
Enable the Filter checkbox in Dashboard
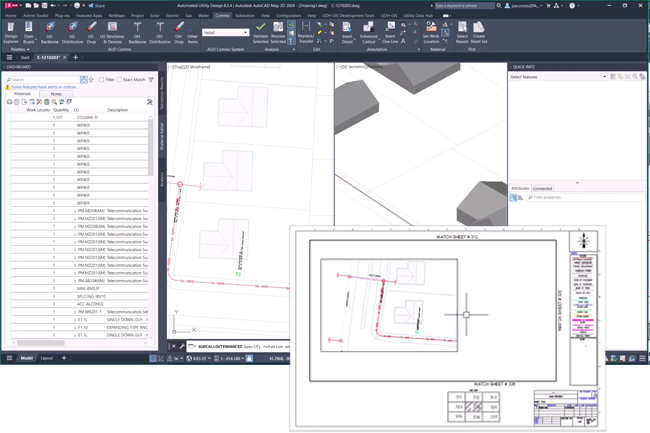tap(100, 79)
